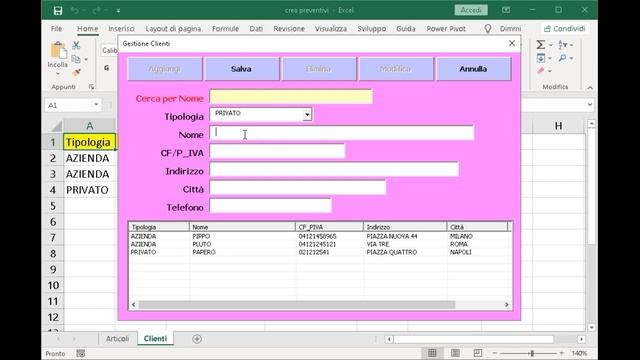Select cell A4 containing PRIVATO
Viewport: 640px width, 360px height.
(90, 190)
